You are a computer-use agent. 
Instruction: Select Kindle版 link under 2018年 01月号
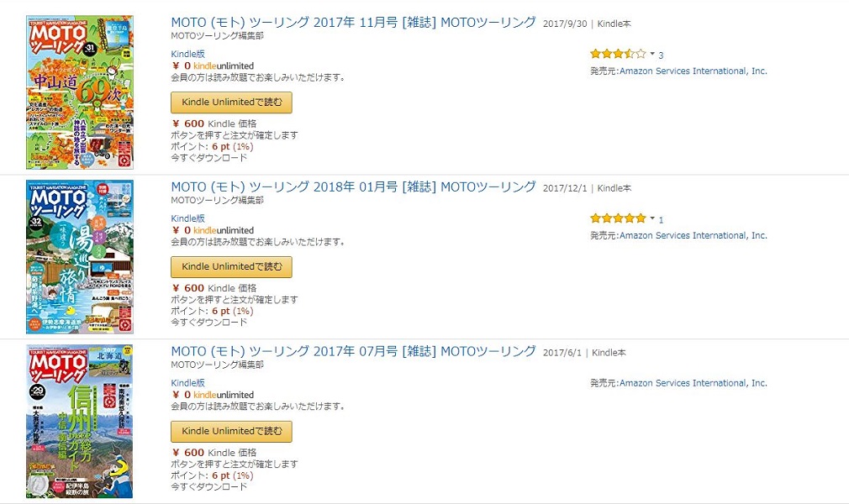pyautogui.click(x=188, y=218)
